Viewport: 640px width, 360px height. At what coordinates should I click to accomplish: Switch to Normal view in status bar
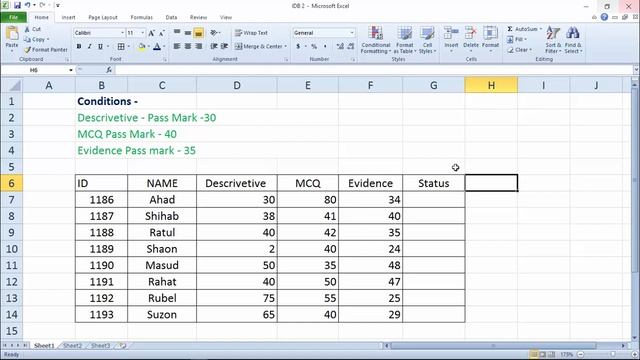tap(533, 354)
